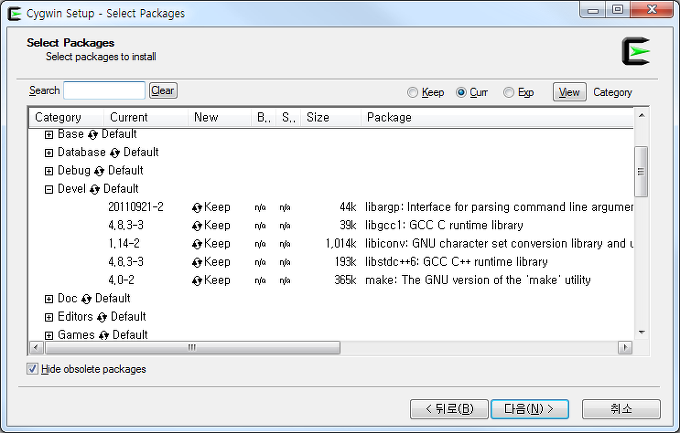Screen dimensions: 680x433
Task: Toggle the B.. column n/a cell for make
Action: click(x=260, y=281)
